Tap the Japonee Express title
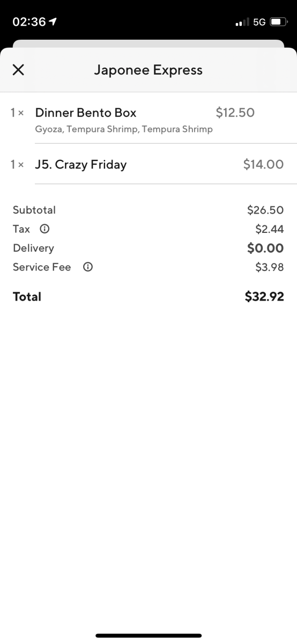 point(148,70)
